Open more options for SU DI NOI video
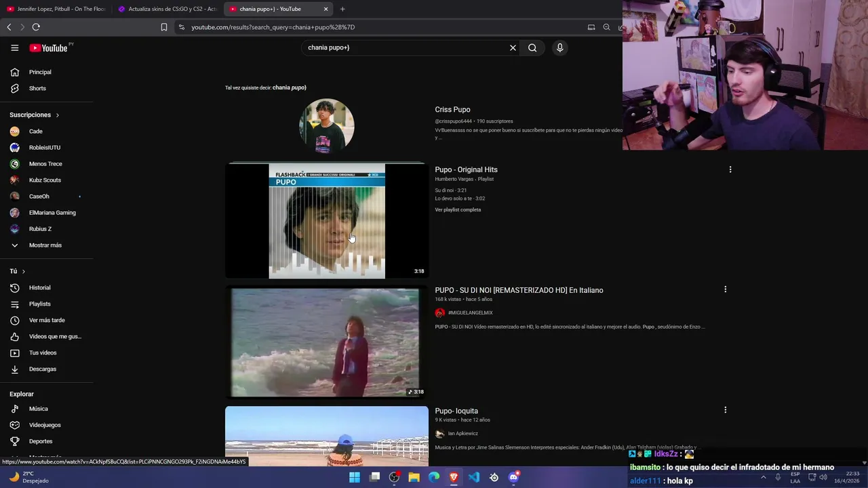The image size is (868, 488). click(725, 289)
